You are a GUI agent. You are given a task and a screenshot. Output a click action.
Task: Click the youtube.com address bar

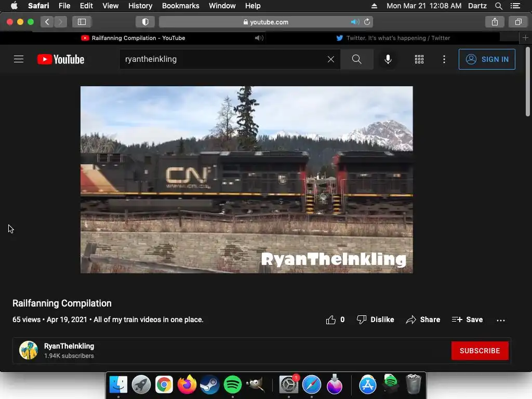pos(266,22)
